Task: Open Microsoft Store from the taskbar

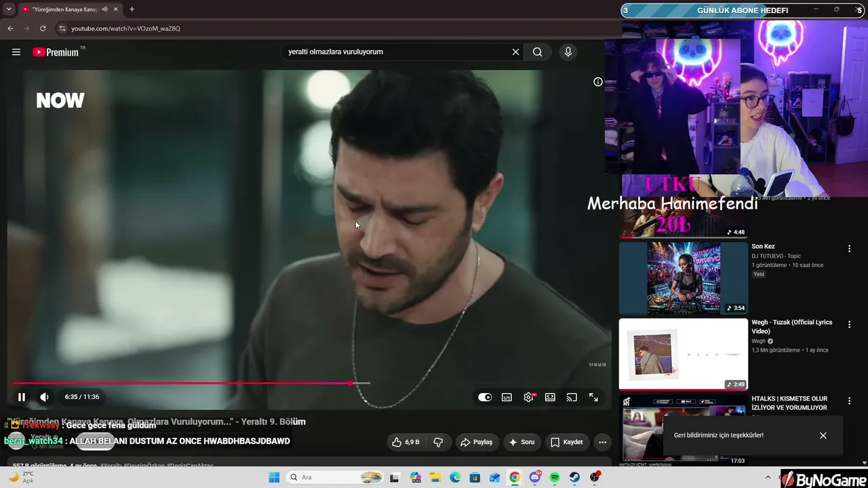Action: coord(475,478)
